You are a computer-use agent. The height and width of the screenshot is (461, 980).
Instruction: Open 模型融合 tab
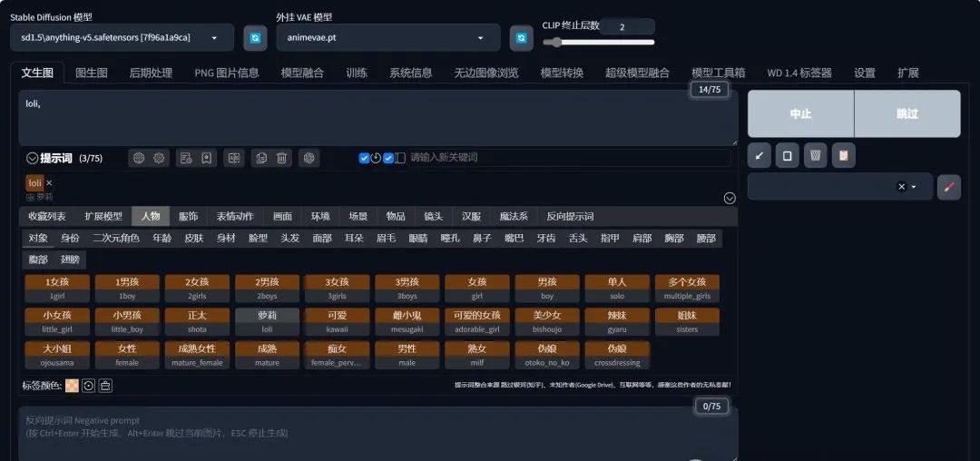pyautogui.click(x=302, y=74)
